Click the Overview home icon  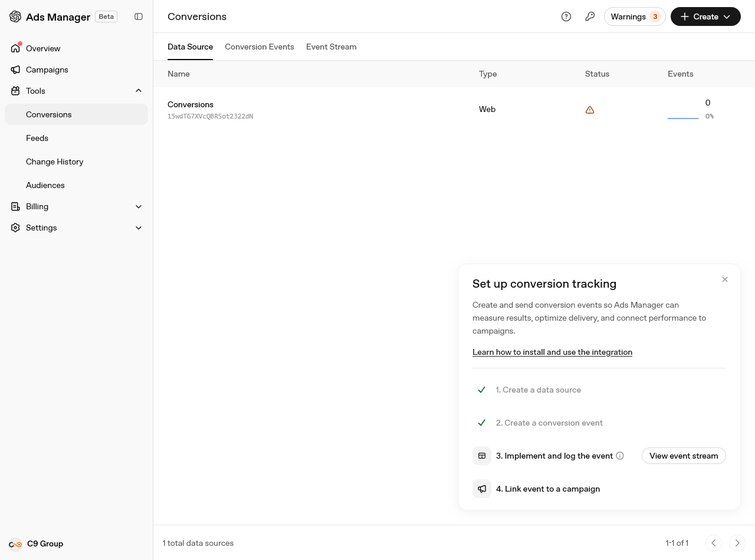(x=15, y=48)
